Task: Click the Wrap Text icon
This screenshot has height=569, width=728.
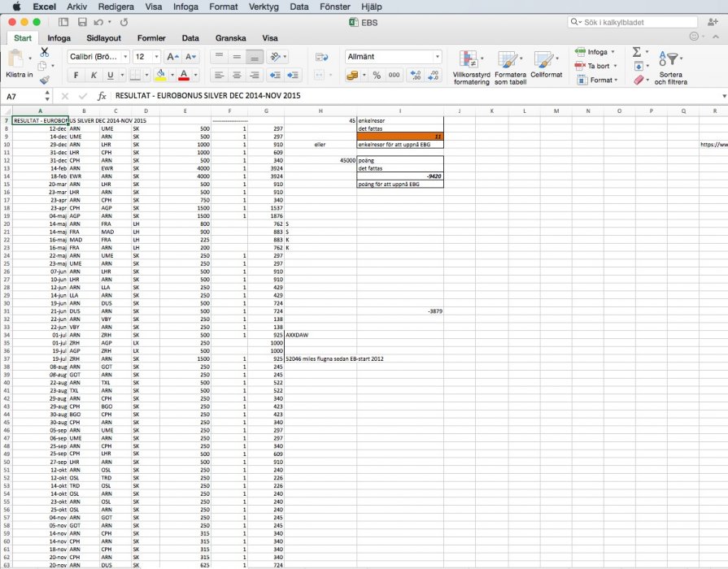Action: [x=320, y=57]
